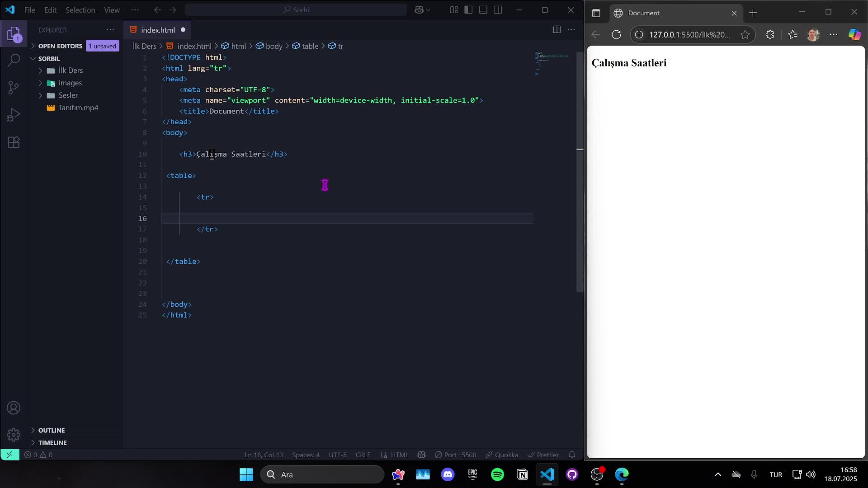Image resolution: width=868 pixels, height=488 pixels.
Task: Open Extensions puzzle icon in Edge
Action: tap(770, 35)
